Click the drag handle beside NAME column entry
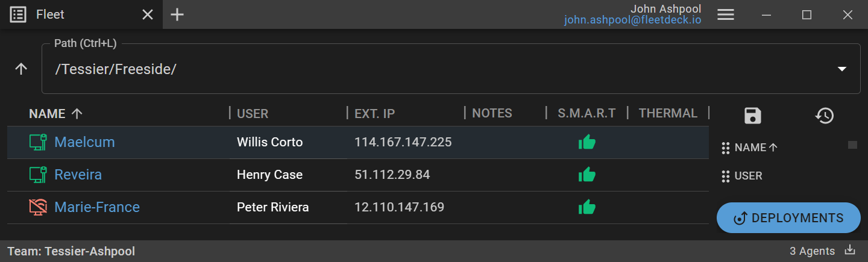868x262 pixels. point(726,148)
